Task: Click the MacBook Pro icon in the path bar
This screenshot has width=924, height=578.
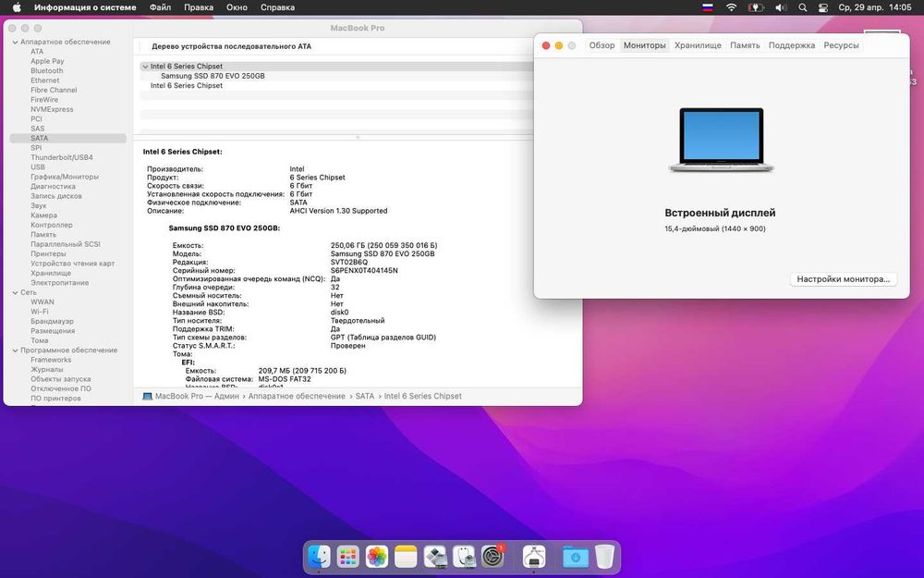Action: pos(147,397)
